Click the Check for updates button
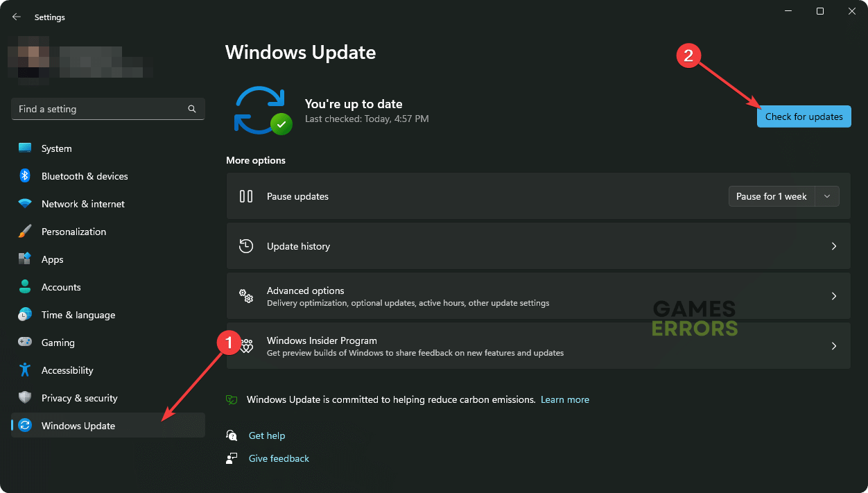Screen dimensions: 868x493 pyautogui.click(x=804, y=116)
